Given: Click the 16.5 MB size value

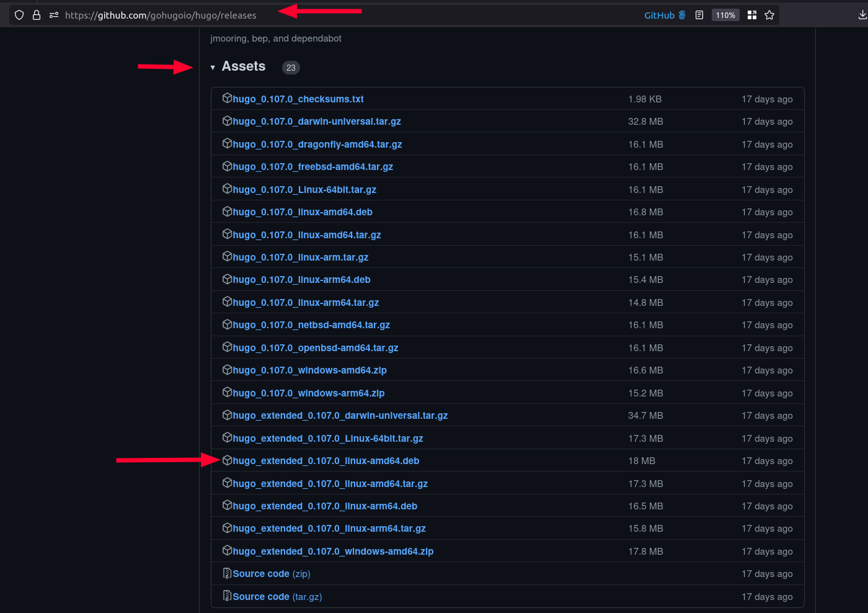Looking at the screenshot, I should coord(645,506).
